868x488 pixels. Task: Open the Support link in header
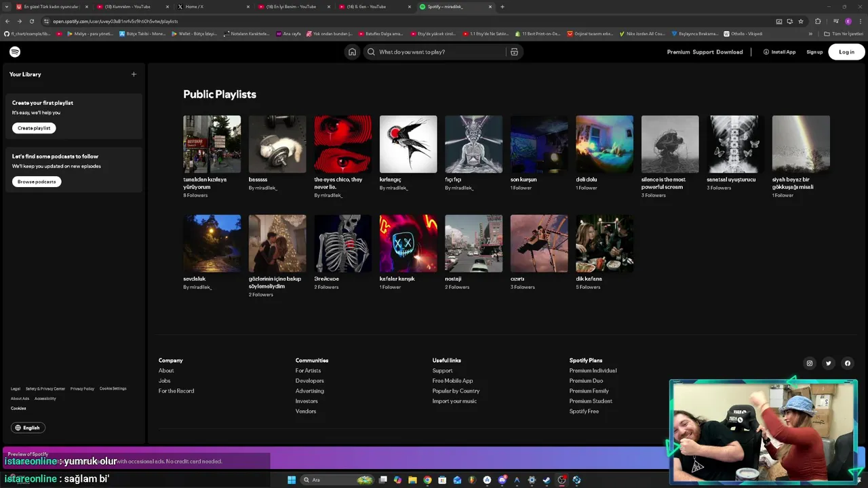click(703, 52)
